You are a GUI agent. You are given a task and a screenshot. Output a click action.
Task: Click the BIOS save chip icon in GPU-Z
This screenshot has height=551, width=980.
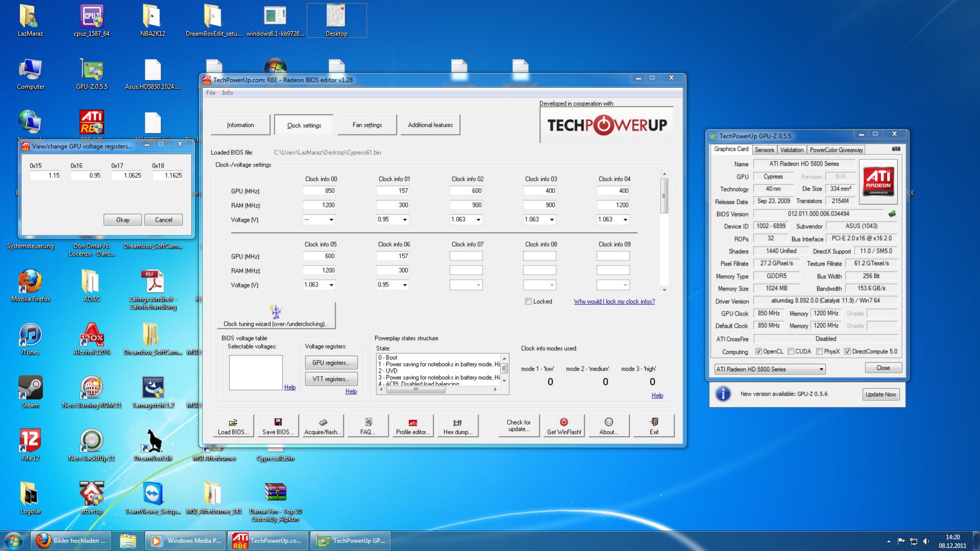[892, 214]
